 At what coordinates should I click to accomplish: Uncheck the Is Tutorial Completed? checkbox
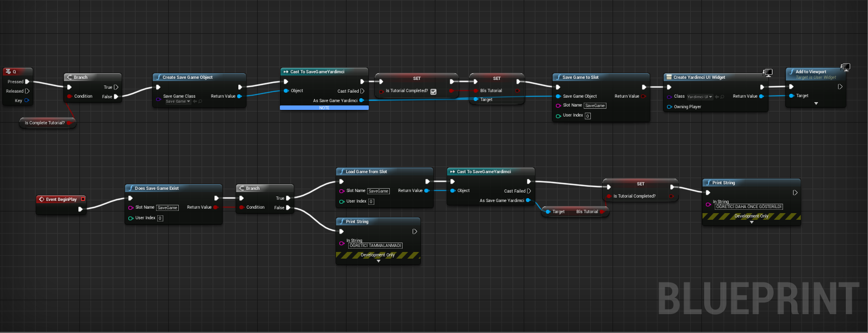point(433,92)
